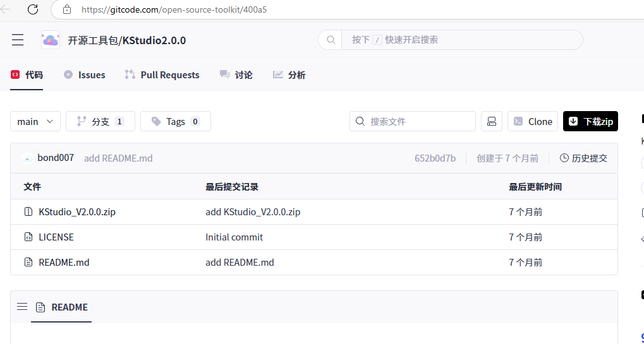The height and width of the screenshot is (344, 644).
Task: Open the Initial commit message link
Action: (x=234, y=237)
